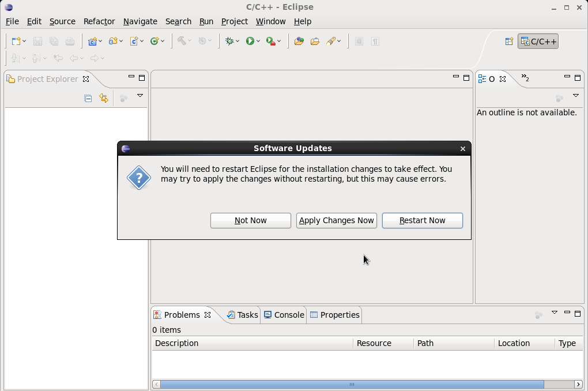Screen dimensions: 588x391
Task: Maximize the Problems view panel
Action: (x=578, y=313)
